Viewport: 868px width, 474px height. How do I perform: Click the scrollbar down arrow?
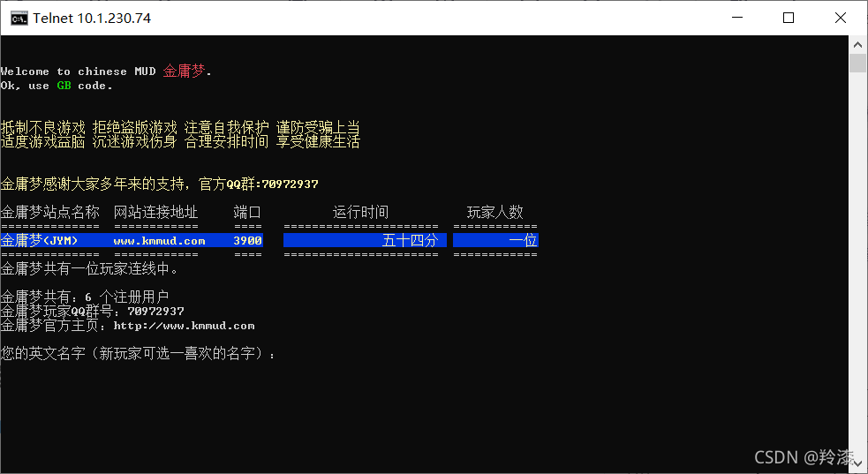(x=857, y=464)
